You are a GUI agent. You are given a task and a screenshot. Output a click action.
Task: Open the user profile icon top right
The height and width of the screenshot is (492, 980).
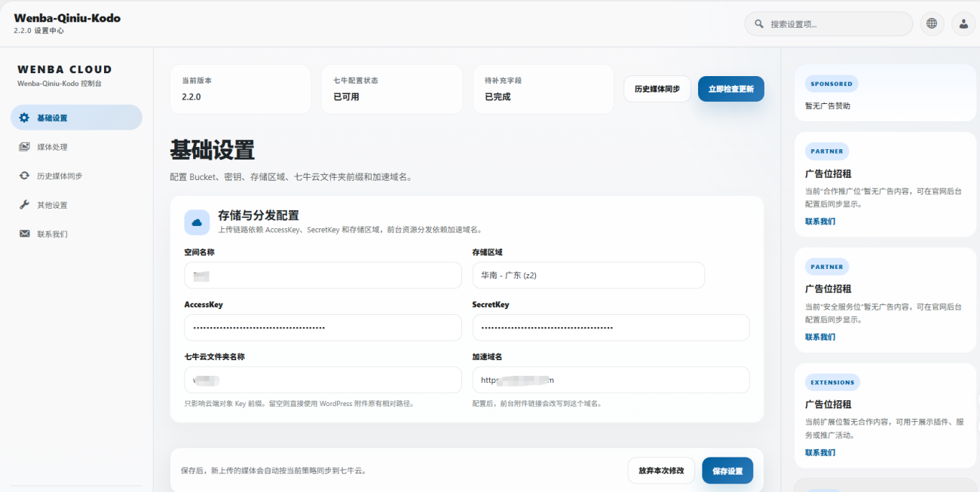[963, 23]
